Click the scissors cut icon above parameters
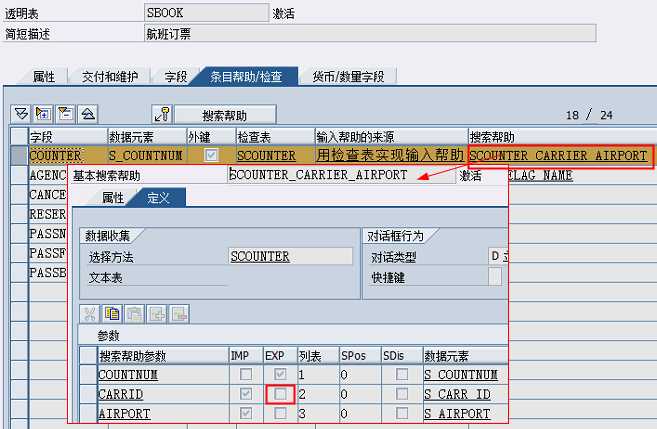 click(x=90, y=314)
